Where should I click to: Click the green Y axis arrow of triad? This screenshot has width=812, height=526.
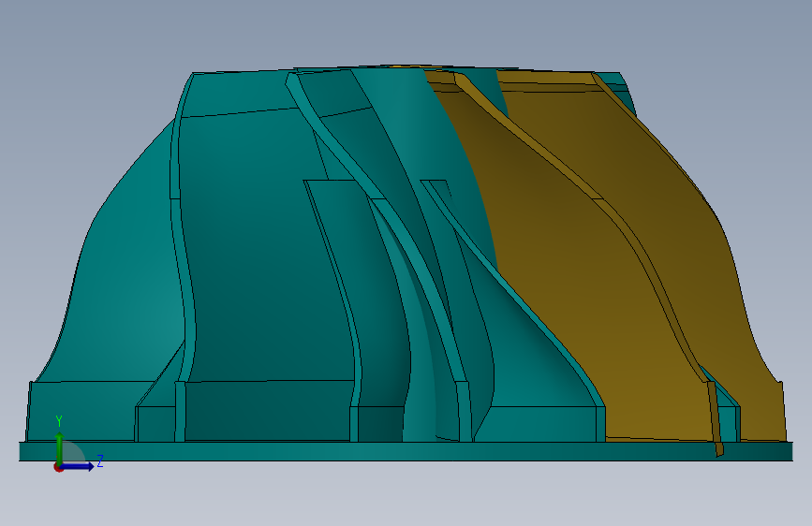(x=60, y=448)
